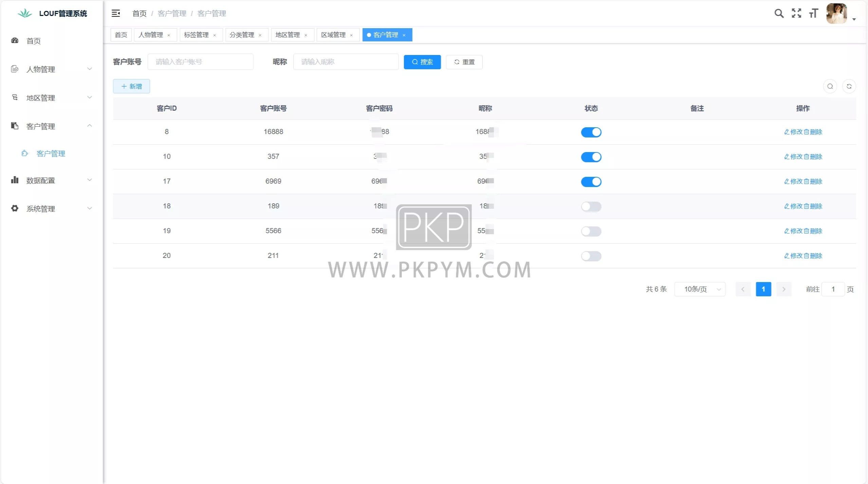This screenshot has width=868, height=484.
Task: Click 修改 for customer ID 8
Action: point(793,132)
